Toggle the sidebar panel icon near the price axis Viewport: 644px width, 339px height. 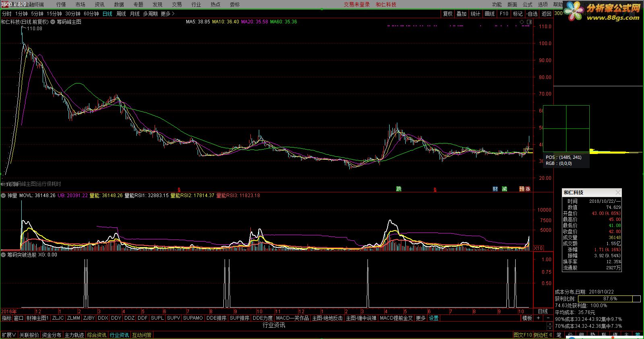[x=529, y=22]
